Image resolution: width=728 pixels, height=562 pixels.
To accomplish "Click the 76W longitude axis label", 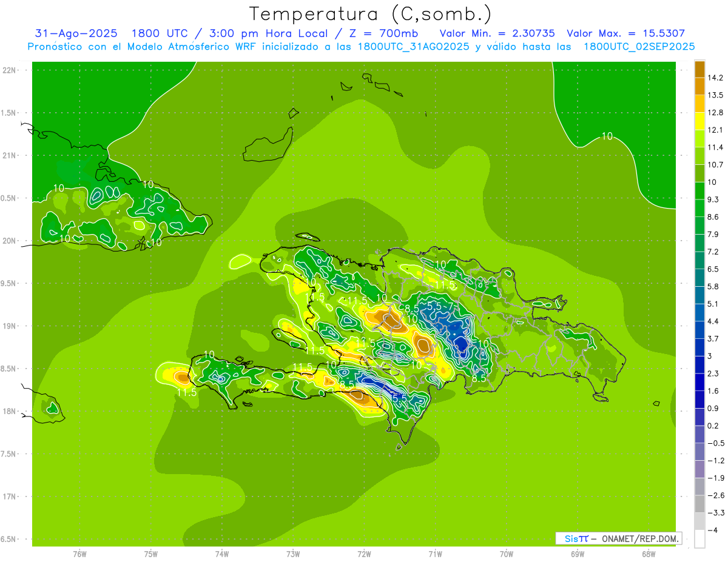I will click(79, 554).
